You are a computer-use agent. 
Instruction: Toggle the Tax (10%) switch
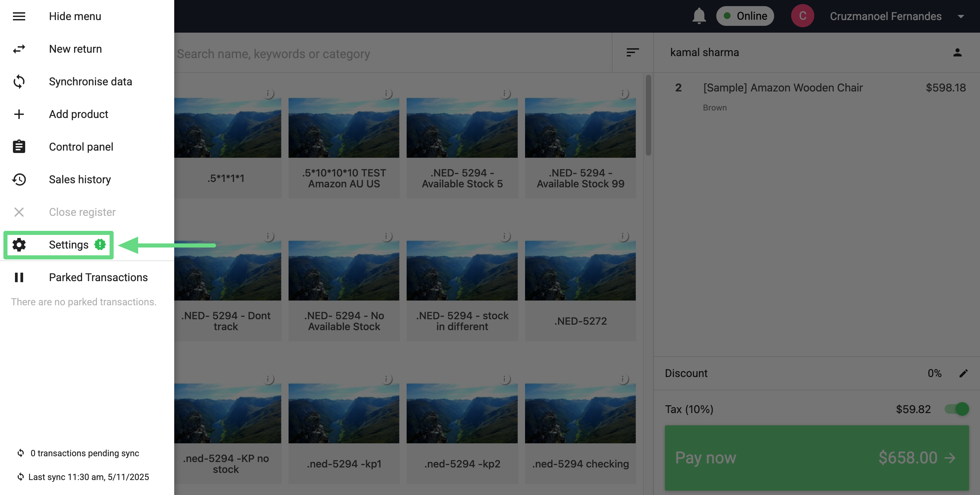[957, 409]
